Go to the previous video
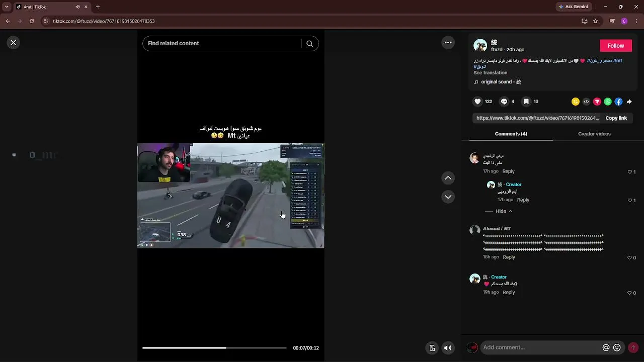Screen dimensions: 644x362 click(x=448, y=178)
